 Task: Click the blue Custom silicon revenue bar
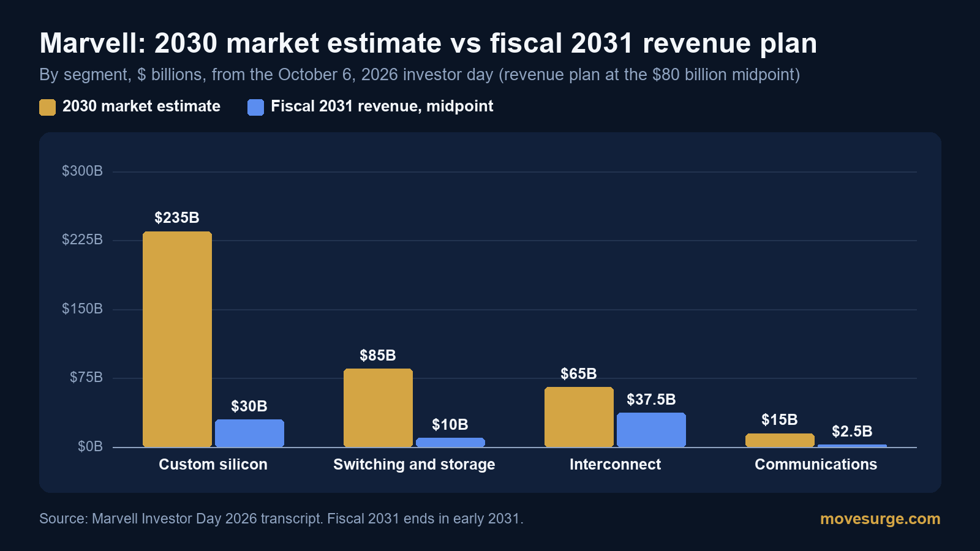tap(249, 433)
